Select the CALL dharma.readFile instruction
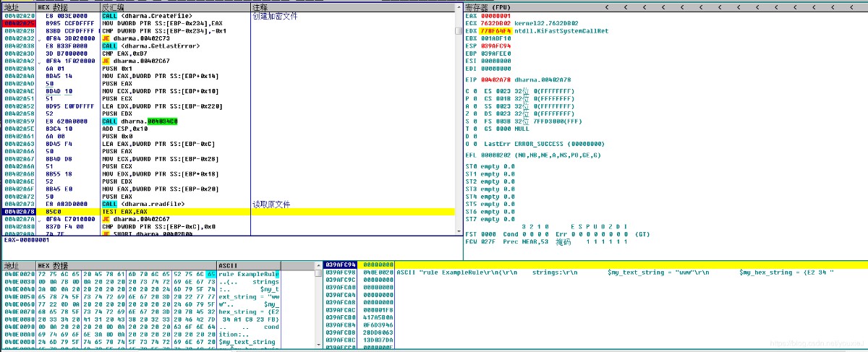The height and width of the screenshot is (352, 868). (143, 205)
